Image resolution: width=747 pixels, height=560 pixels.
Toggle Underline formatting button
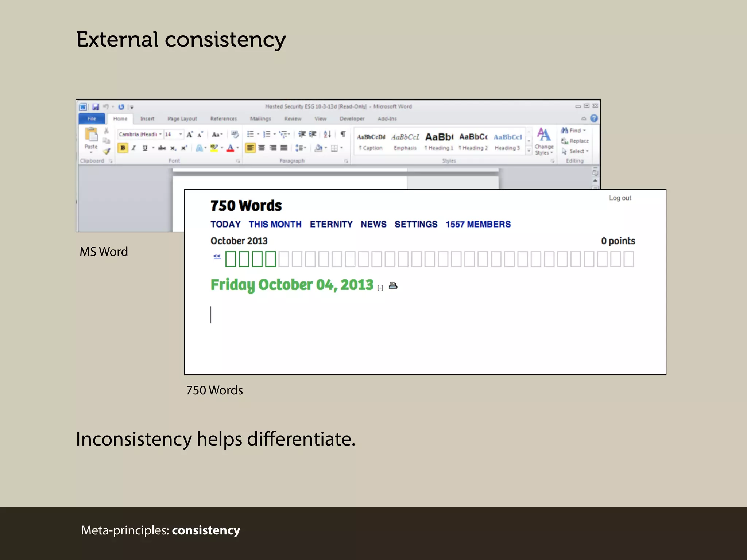point(145,148)
